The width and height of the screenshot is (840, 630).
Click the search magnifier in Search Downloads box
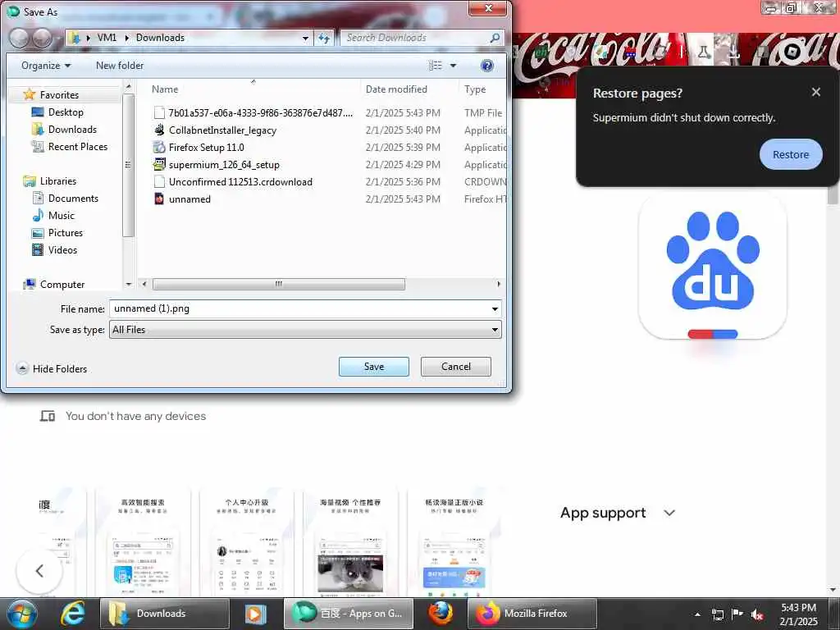pyautogui.click(x=495, y=38)
